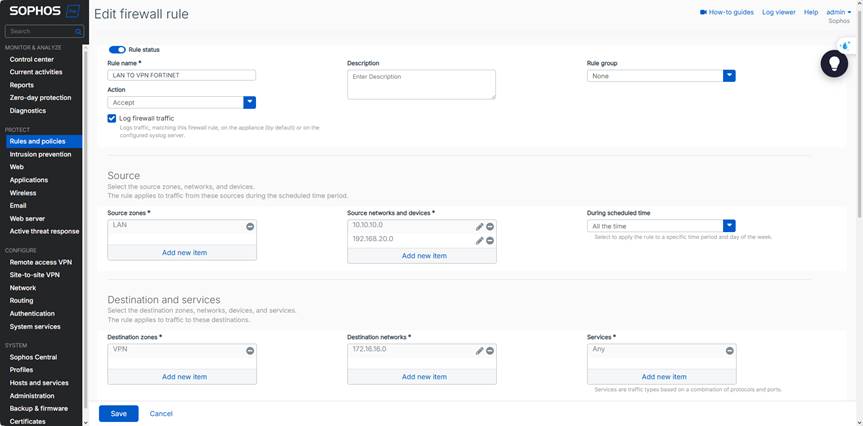Image resolution: width=863 pixels, height=426 pixels.
Task: Open the Action dropdown
Action: [250, 102]
